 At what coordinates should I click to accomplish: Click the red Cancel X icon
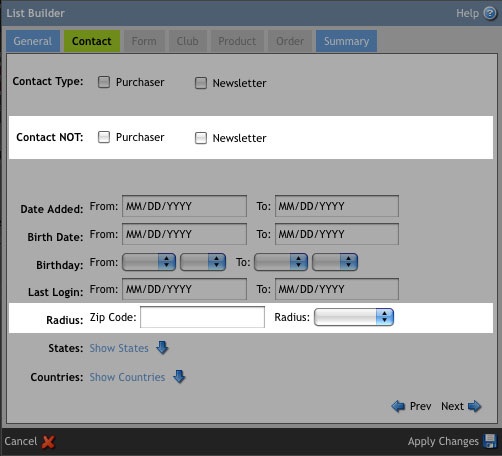point(48,442)
